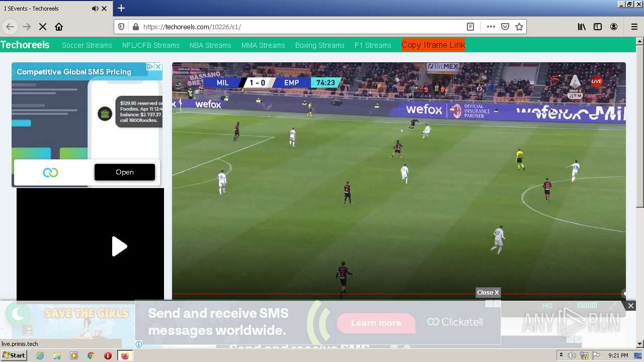The height and width of the screenshot is (362, 644).
Task: Open the volume tray icon
Action: [x=572, y=355]
